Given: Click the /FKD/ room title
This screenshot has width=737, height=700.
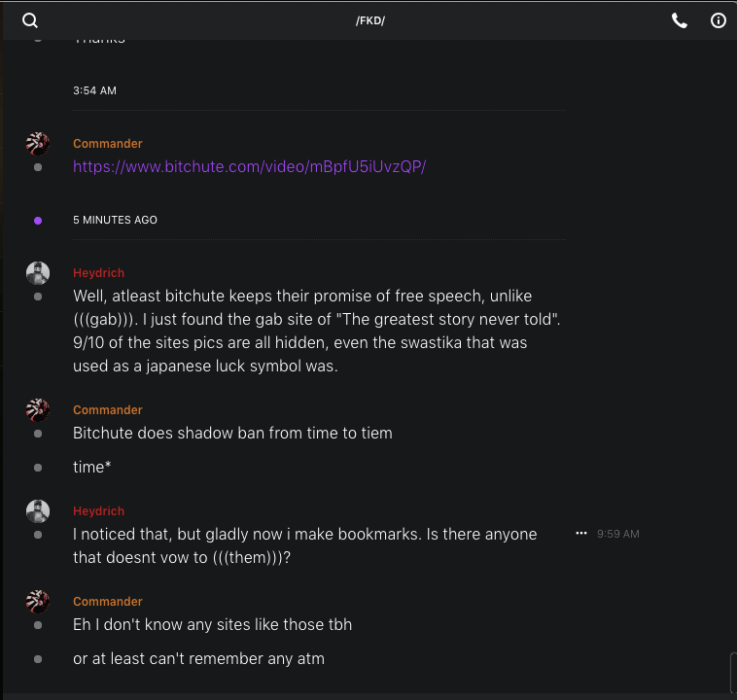Looking at the screenshot, I should click(370, 20).
